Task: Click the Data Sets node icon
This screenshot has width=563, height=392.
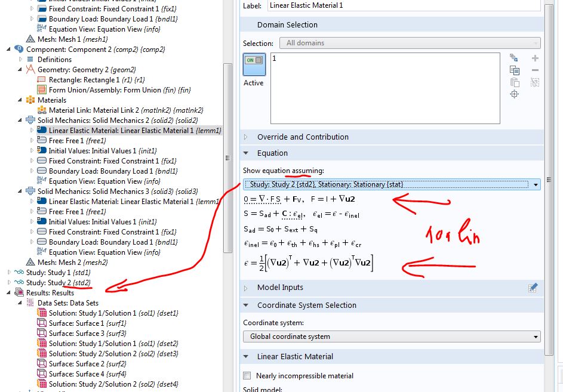Action: point(30,303)
